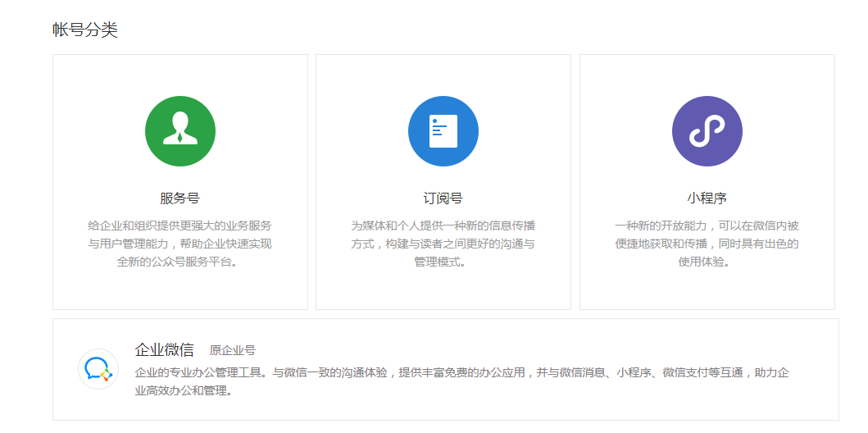
Task: Click description starting 给企业和组织提供更强大的业务服务
Action: point(180,244)
